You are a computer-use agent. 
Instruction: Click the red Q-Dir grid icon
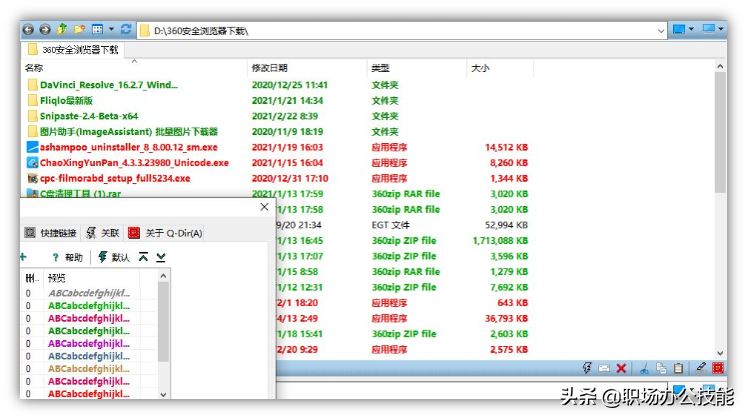click(x=718, y=368)
